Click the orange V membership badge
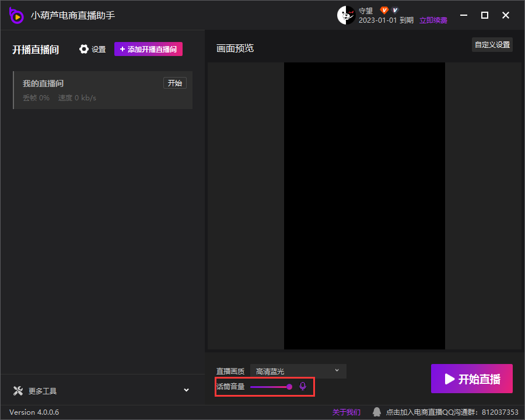The height and width of the screenshot is (420, 525). click(384, 10)
